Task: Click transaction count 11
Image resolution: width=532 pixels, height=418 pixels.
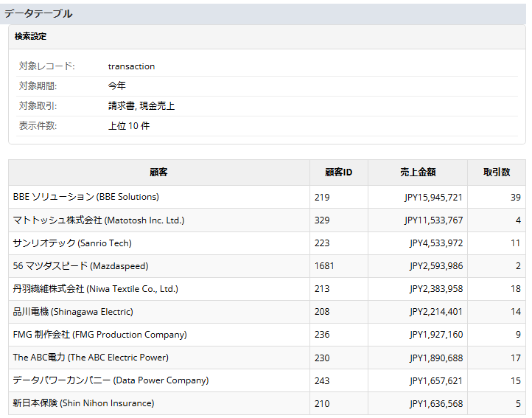Action: point(516,243)
